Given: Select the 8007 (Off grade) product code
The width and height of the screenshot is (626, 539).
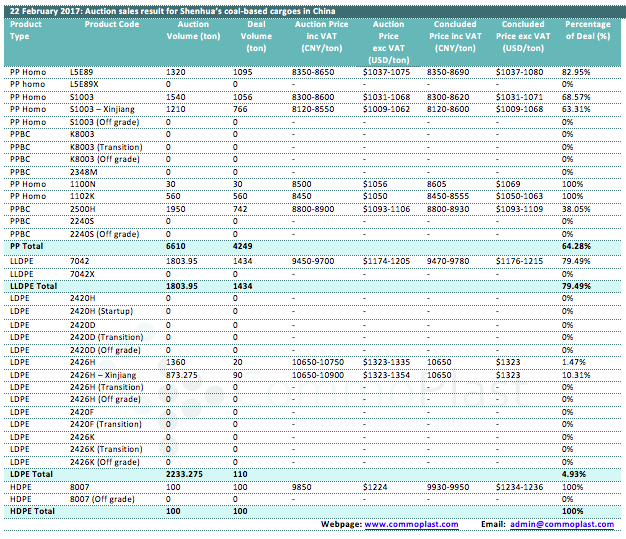Looking at the screenshot, I should coord(104,498).
